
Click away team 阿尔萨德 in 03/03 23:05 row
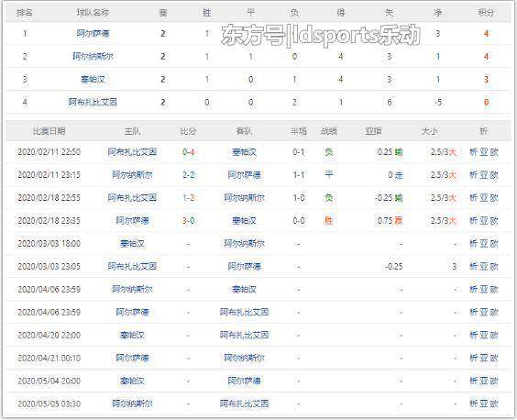245,266
